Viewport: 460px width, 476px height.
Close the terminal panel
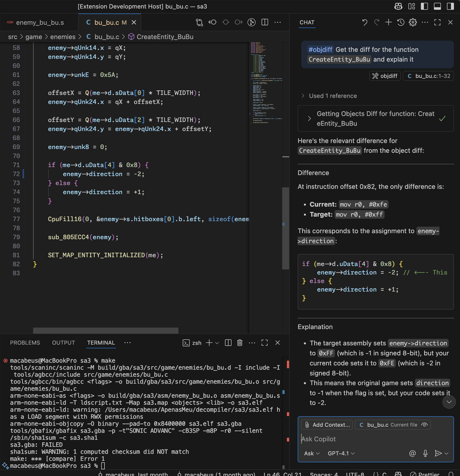pyautogui.click(x=277, y=343)
